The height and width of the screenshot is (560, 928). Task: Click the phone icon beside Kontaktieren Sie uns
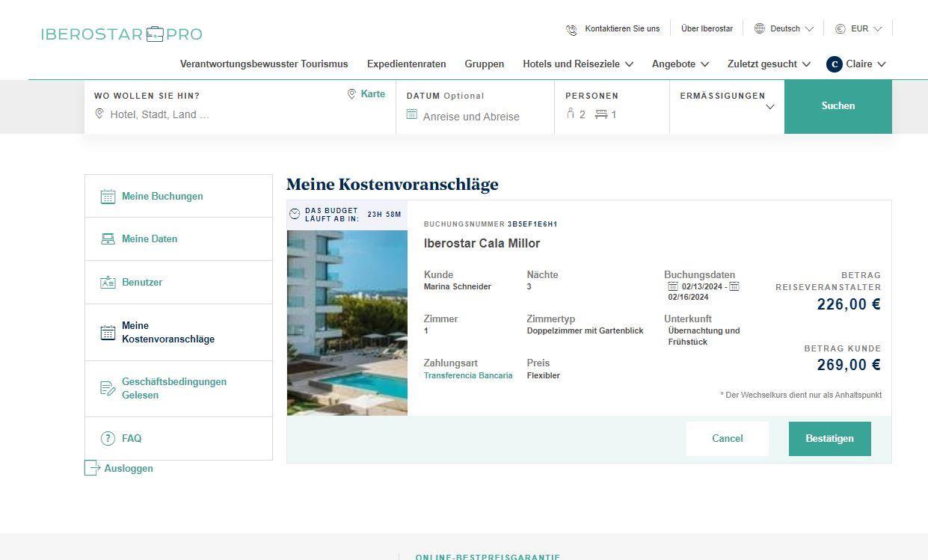pyautogui.click(x=572, y=29)
